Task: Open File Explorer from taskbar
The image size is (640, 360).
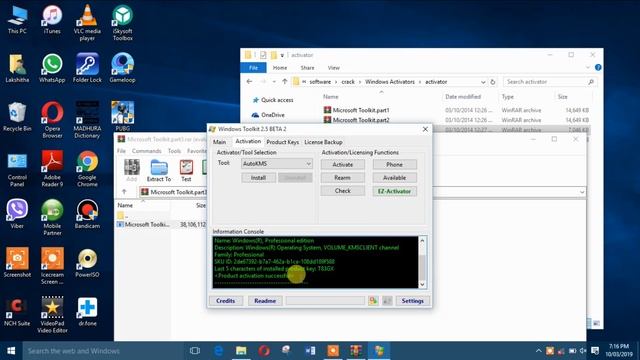Action: [x=241, y=351]
